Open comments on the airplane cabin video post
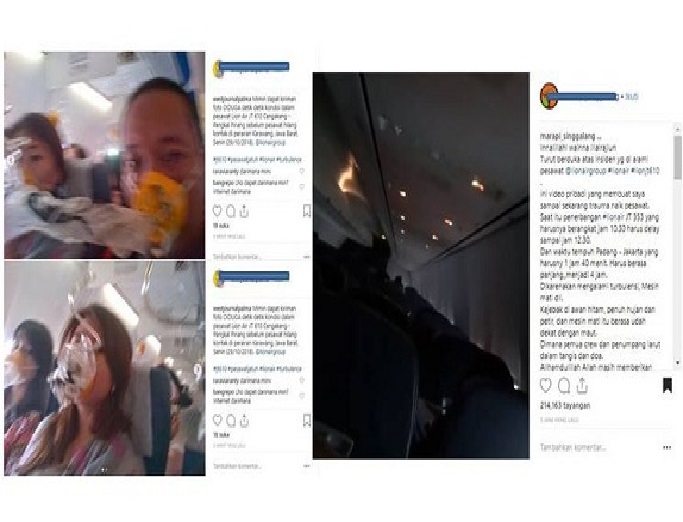This screenshot has height=522, width=683. coord(564,386)
